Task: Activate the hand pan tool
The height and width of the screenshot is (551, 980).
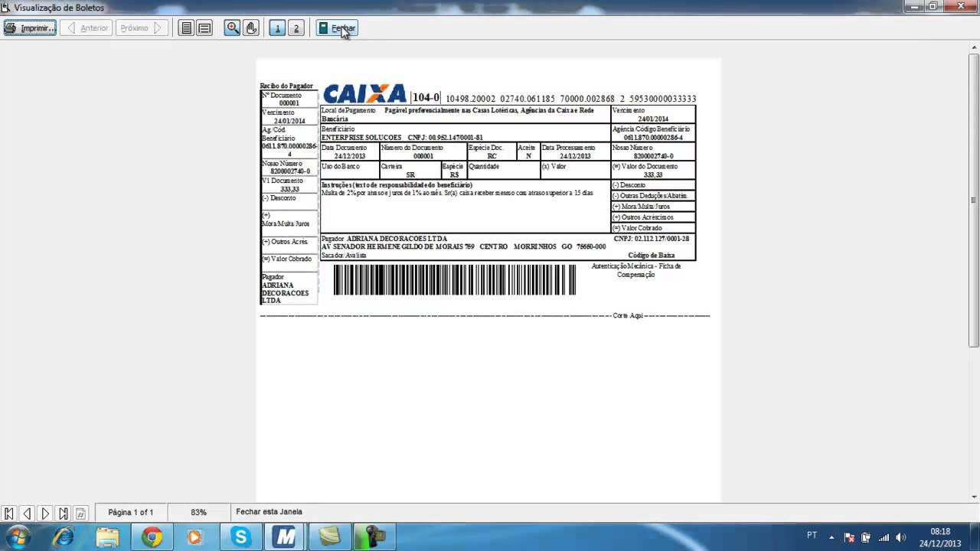Action: click(251, 28)
